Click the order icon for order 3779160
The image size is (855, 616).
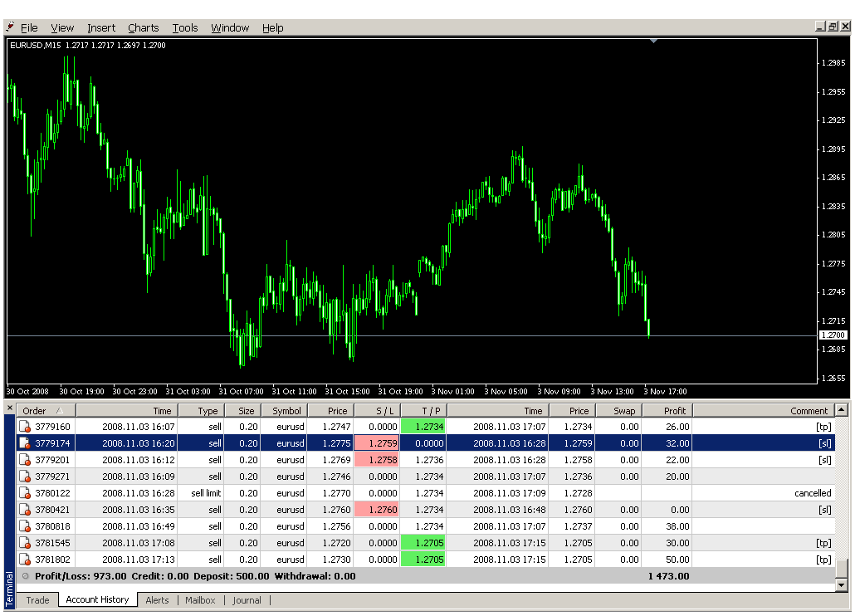pos(24,427)
